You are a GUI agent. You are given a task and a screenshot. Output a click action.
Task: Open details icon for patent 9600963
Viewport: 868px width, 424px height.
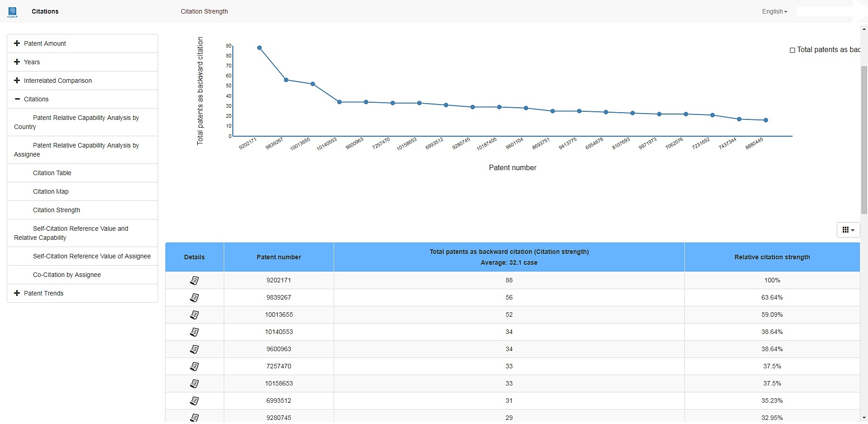click(194, 349)
